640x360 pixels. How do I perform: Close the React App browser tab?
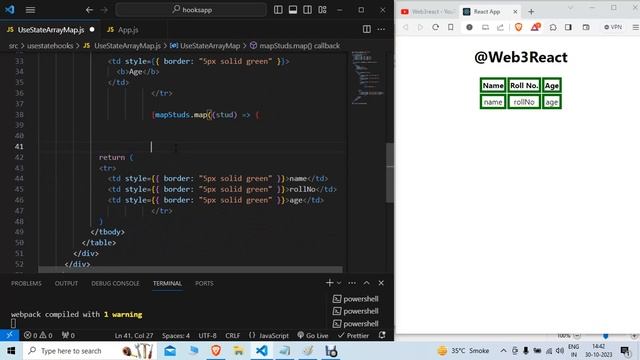(x=515, y=12)
